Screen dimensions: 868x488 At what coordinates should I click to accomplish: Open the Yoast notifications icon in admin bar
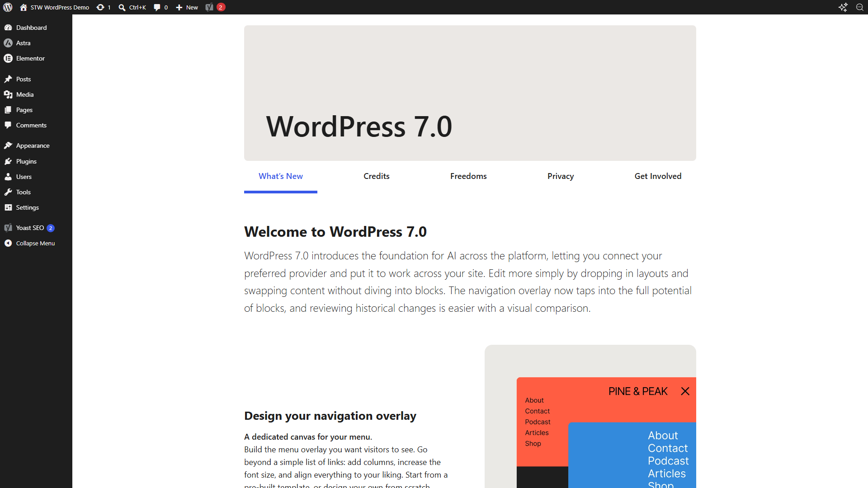click(x=215, y=7)
